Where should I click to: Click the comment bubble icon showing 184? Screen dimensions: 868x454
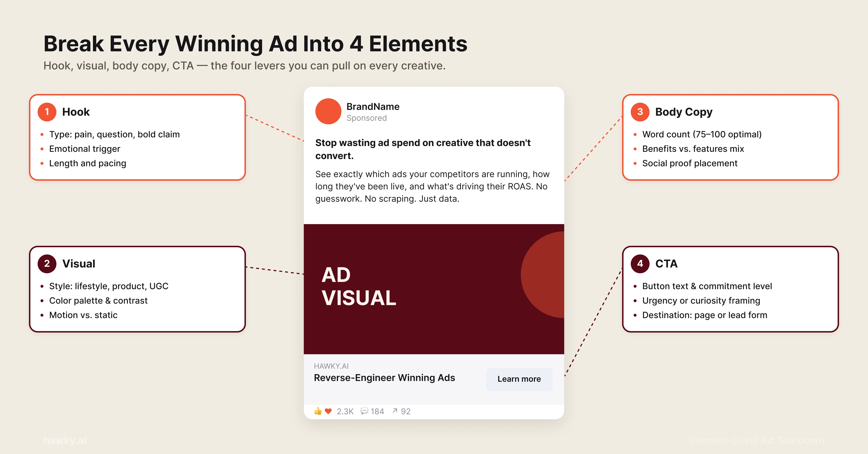coord(365,411)
